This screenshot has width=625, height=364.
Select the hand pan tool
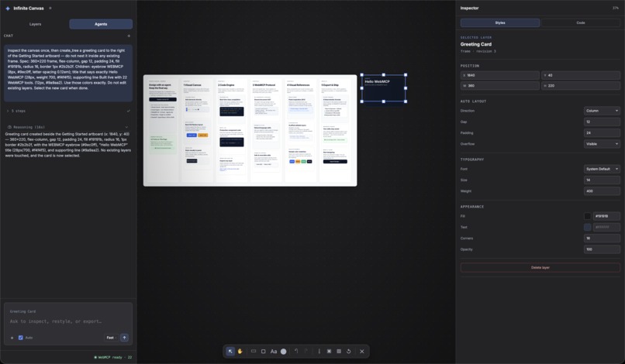tap(240, 352)
